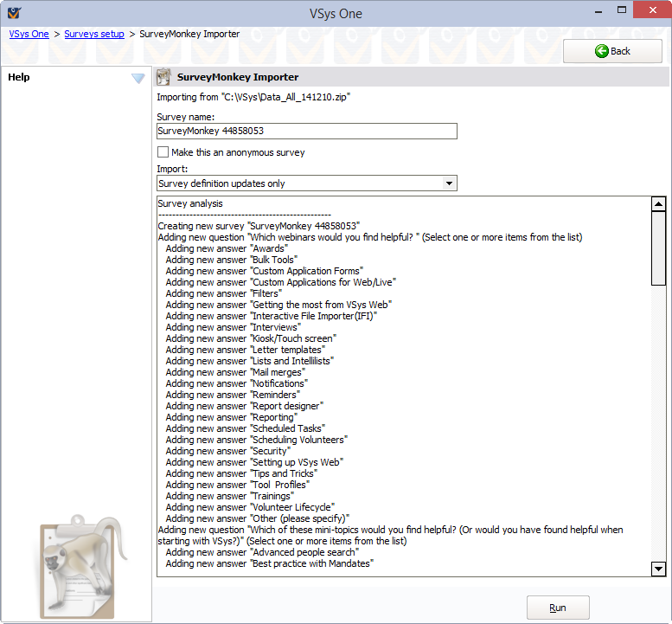
Task: Click the Help panel header label
Action: pos(19,77)
